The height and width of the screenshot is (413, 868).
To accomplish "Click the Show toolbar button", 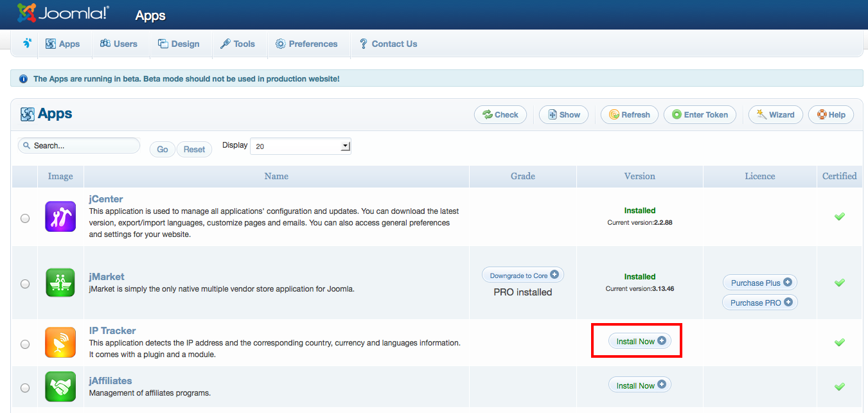I will 563,115.
